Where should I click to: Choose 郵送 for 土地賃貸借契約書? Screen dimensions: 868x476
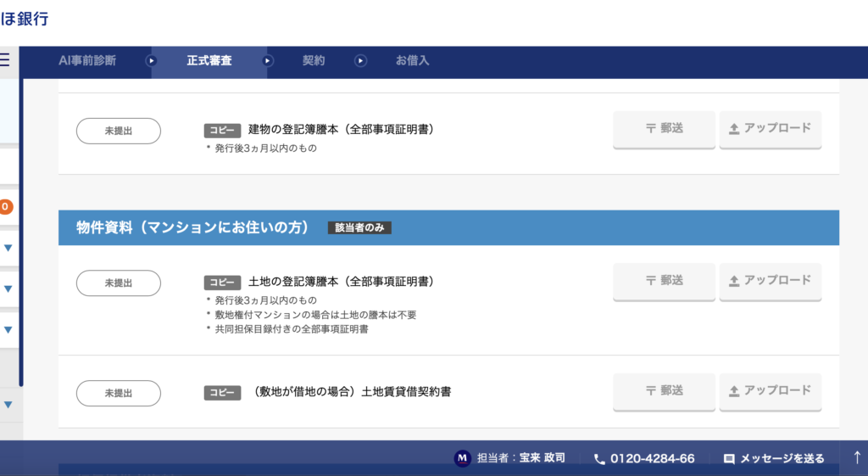point(664,391)
